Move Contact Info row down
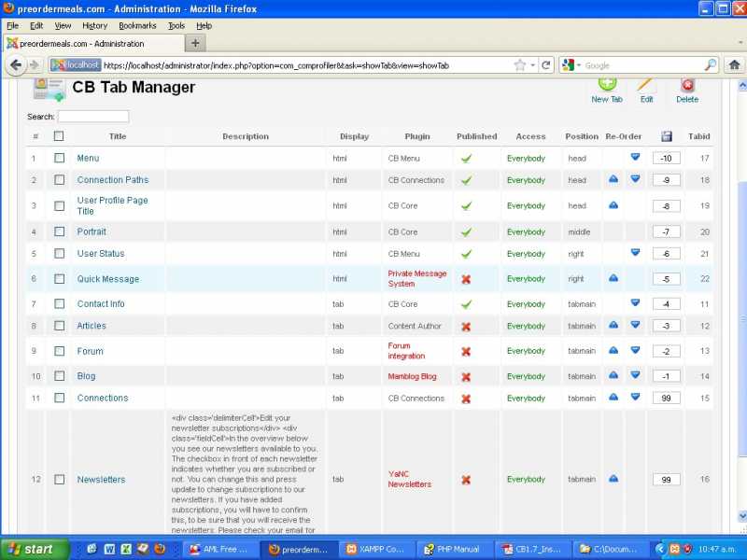 (x=635, y=302)
